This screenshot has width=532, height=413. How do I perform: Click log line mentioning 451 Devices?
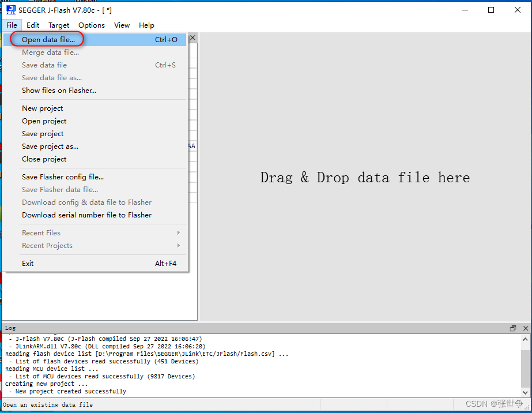pos(104,361)
